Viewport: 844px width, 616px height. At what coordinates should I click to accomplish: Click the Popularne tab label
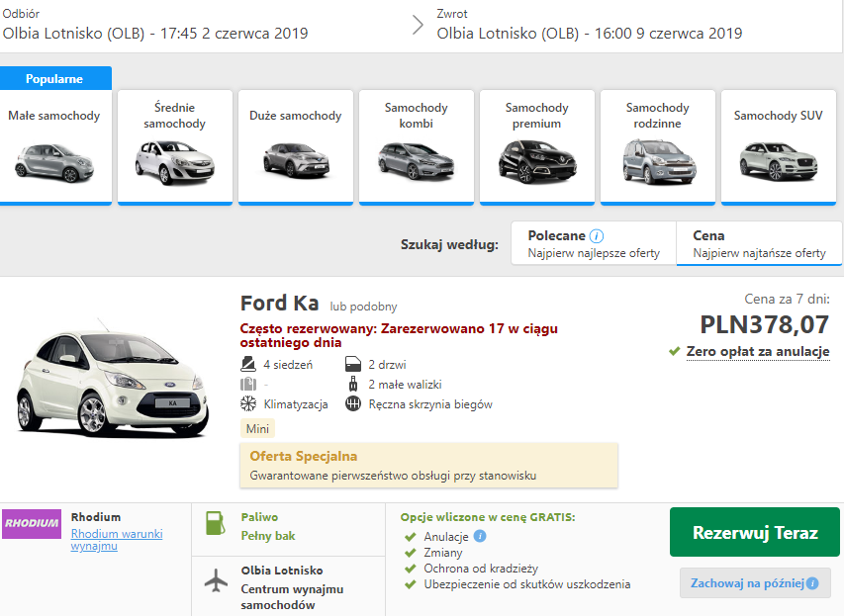(x=54, y=78)
